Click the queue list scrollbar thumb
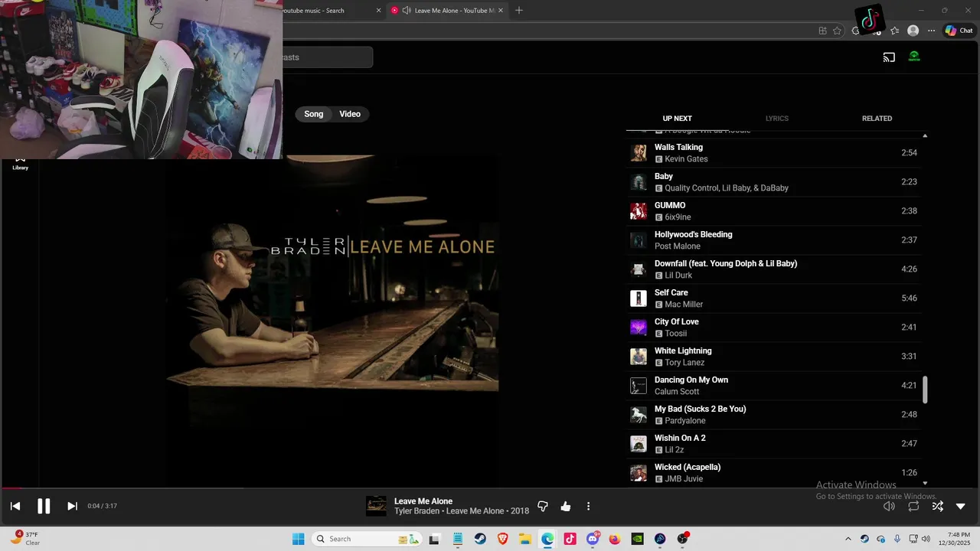 pyautogui.click(x=925, y=390)
